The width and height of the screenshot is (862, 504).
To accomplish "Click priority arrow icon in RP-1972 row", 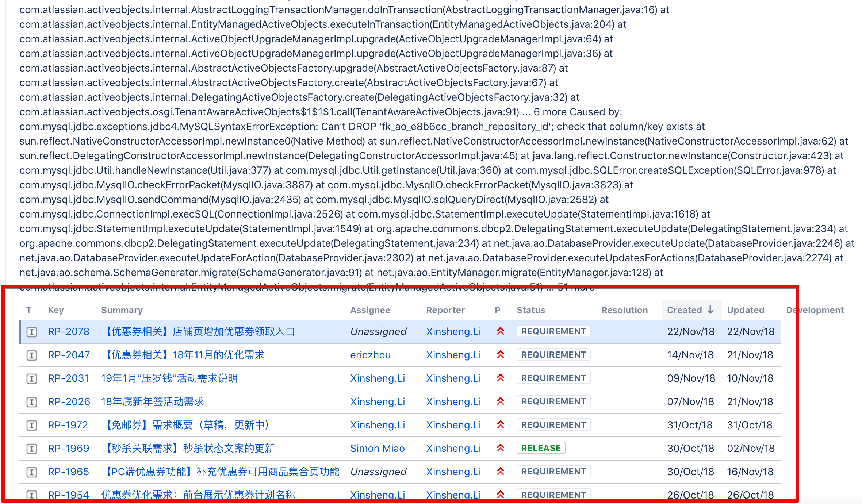I will [x=500, y=424].
